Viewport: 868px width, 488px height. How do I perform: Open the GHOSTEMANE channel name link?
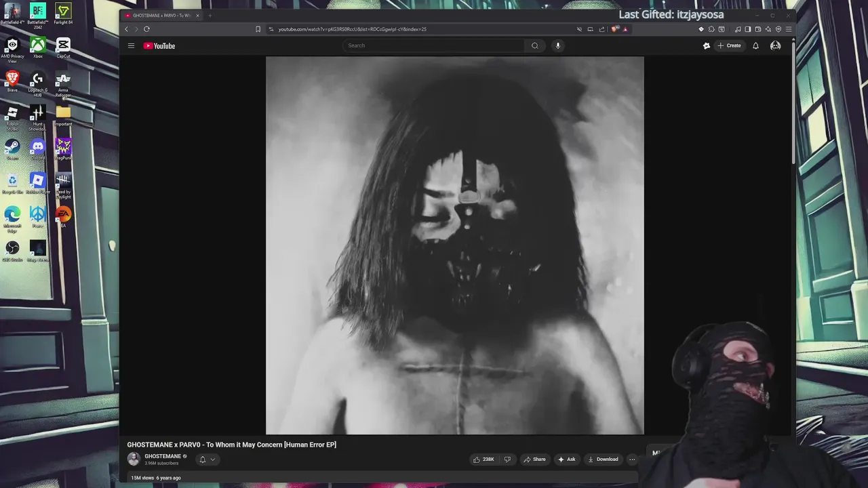click(163, 456)
